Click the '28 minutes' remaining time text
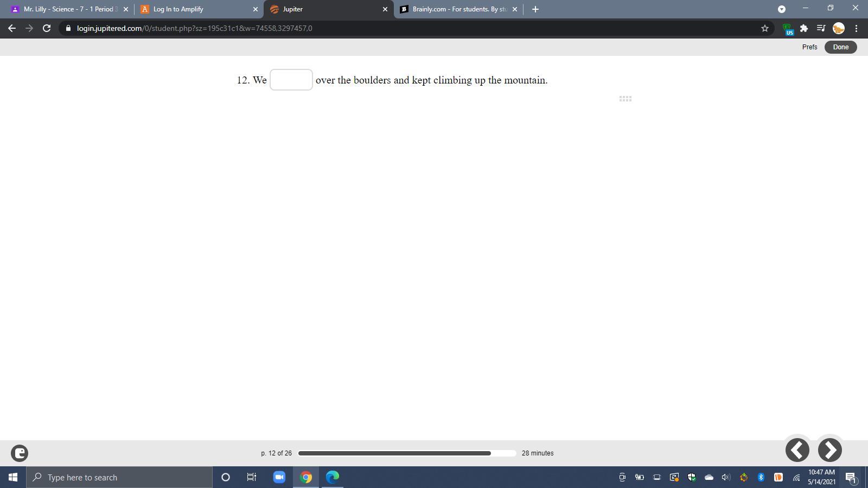This screenshot has width=868, height=488. coord(538,453)
